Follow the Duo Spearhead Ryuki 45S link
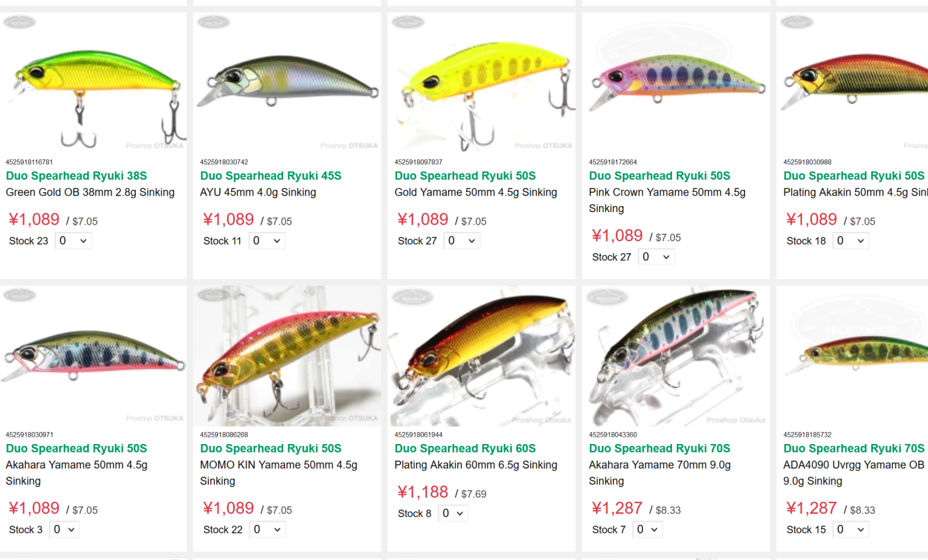Screen dimensions: 928x560 click(270, 176)
